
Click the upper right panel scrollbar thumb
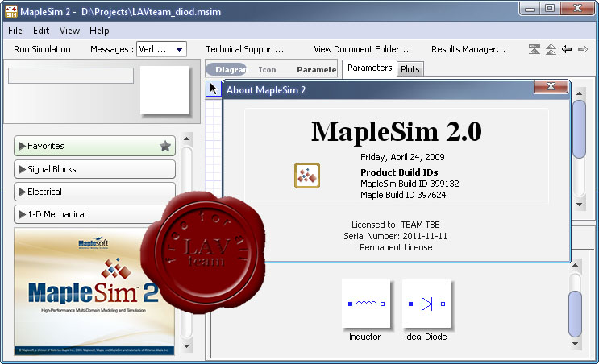tap(579, 129)
